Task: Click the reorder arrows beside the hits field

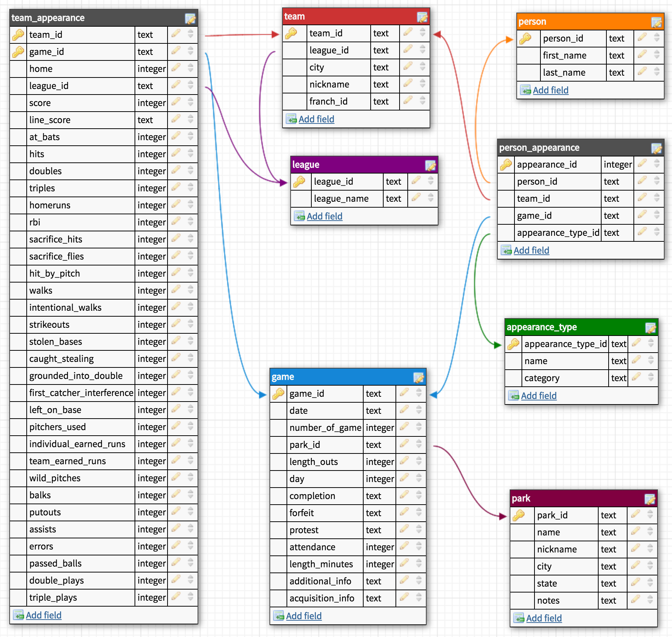Action: [191, 154]
